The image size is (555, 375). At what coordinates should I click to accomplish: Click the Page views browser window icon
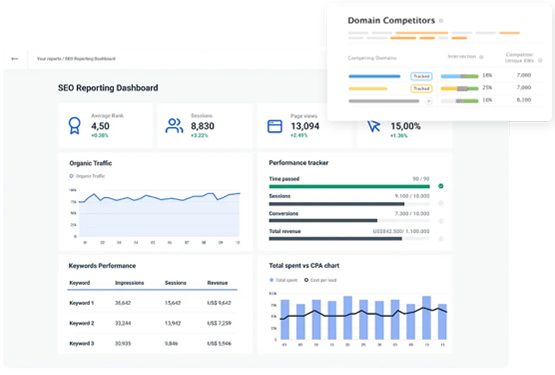click(x=275, y=126)
